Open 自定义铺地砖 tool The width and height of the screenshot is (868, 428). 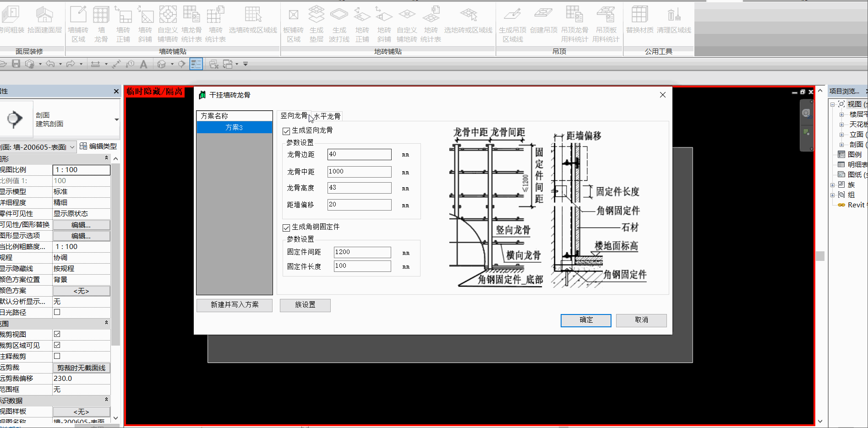pos(407,24)
